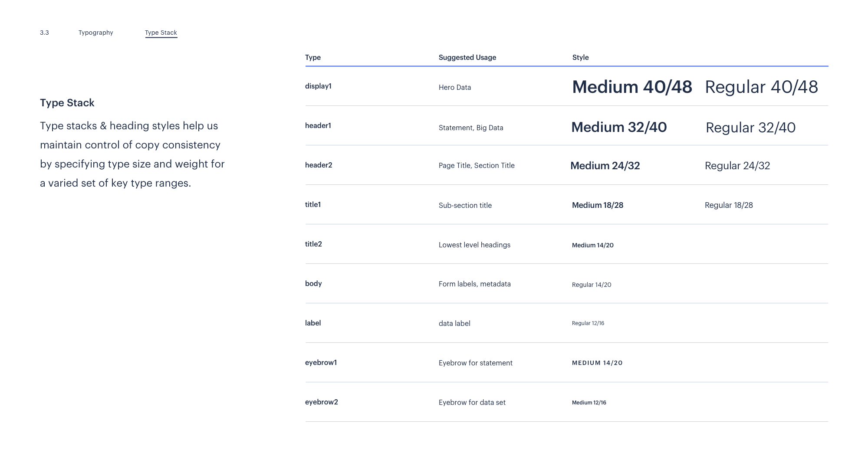Click the data label usage cell
This screenshot has height=460, width=868.
click(454, 323)
